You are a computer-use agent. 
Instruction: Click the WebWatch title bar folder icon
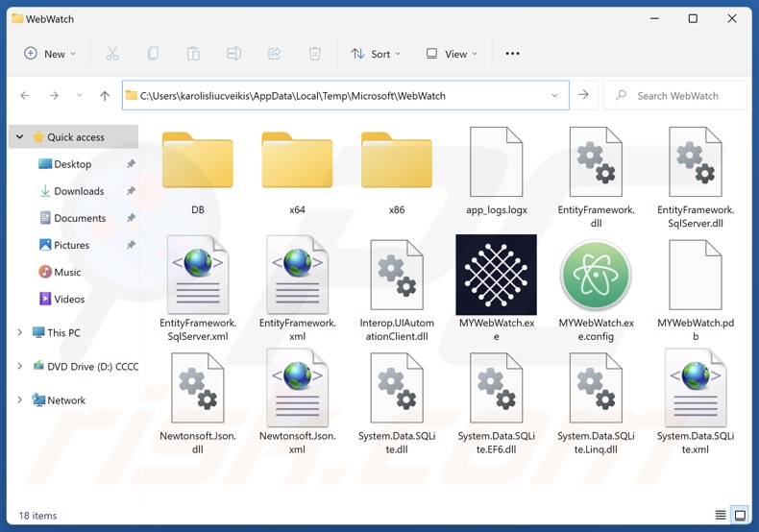coord(17,18)
